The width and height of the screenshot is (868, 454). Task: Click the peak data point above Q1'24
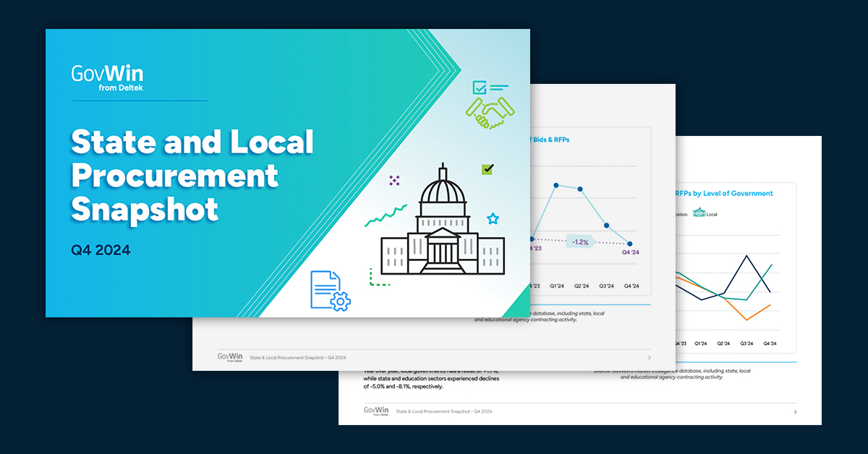(x=556, y=185)
